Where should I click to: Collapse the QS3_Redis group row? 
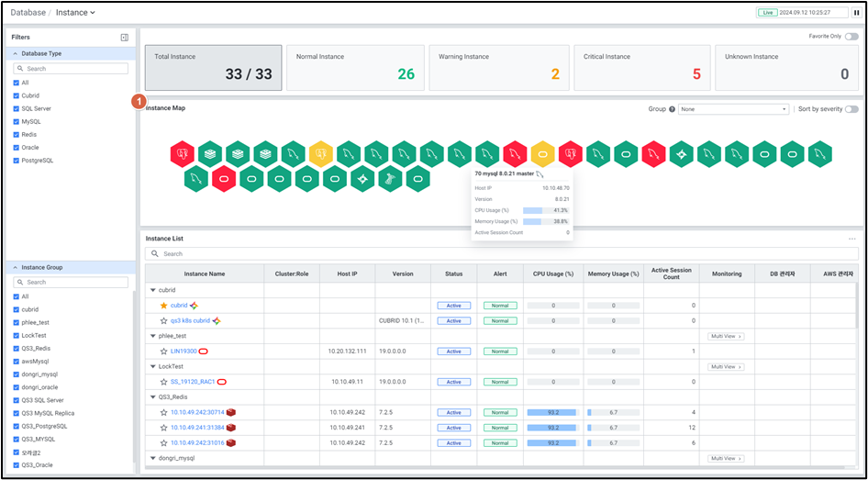(152, 397)
